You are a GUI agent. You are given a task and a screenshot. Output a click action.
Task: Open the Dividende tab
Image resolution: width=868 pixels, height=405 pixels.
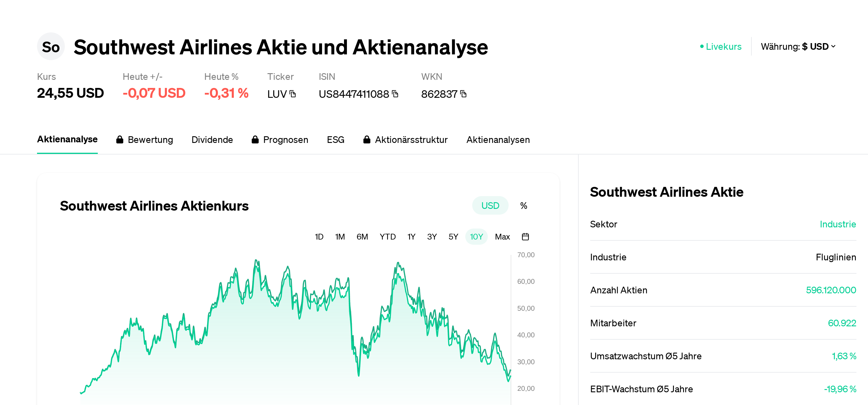tap(212, 139)
